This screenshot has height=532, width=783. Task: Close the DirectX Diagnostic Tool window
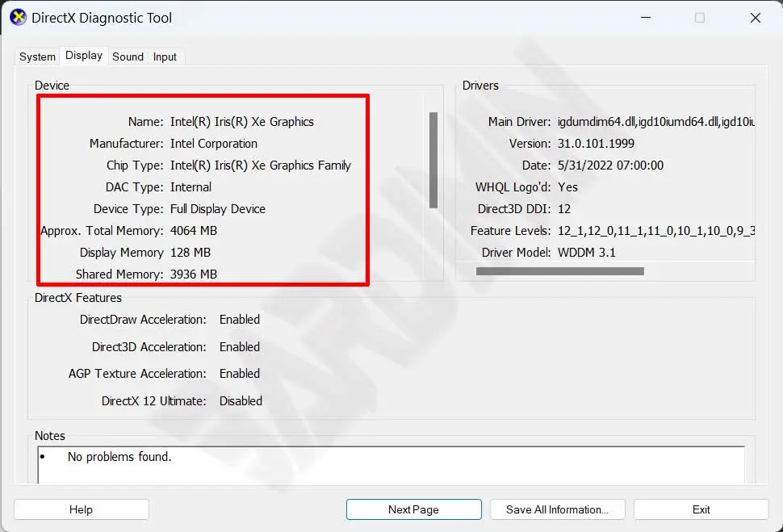(756, 18)
